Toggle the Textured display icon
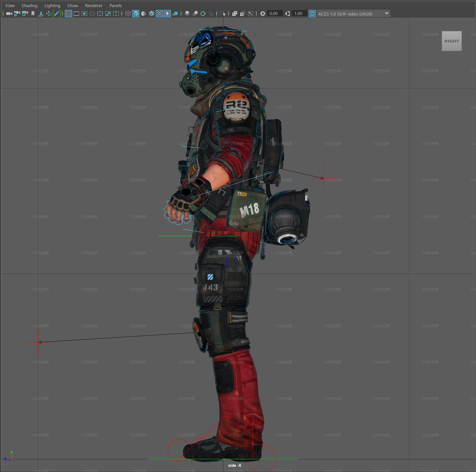 point(159,14)
